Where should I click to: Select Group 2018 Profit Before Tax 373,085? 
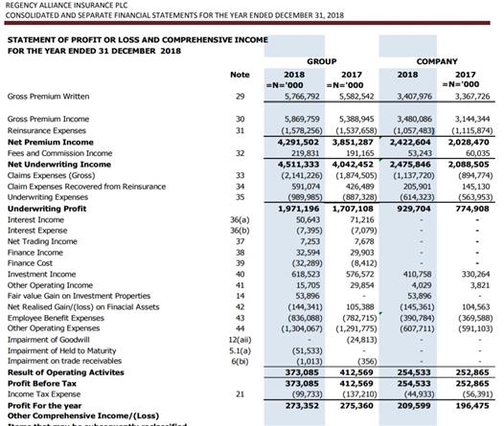tap(302, 383)
